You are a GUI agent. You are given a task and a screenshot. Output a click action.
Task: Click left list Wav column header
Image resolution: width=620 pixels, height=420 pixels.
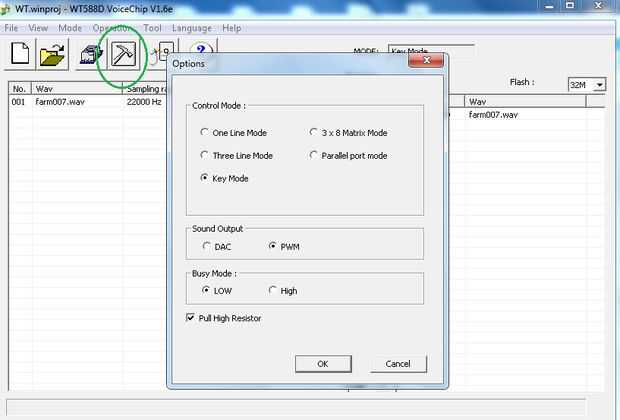pos(77,89)
